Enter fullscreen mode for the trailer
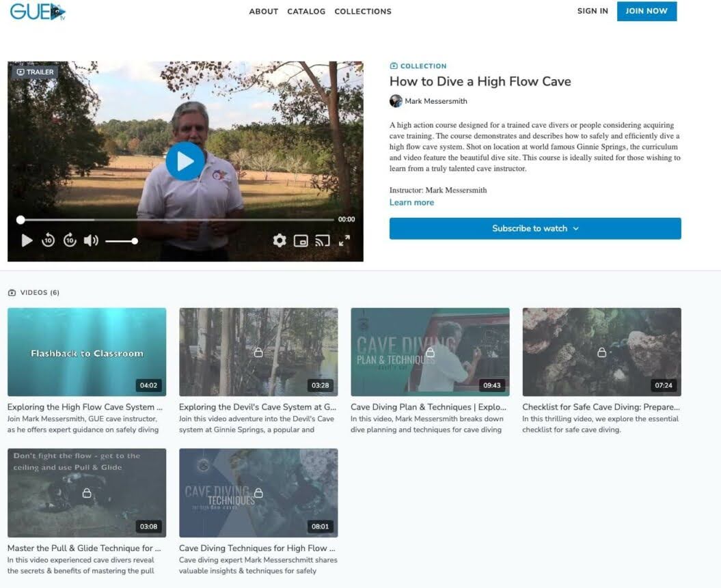Screen dimensions: 721x588 [344, 240]
